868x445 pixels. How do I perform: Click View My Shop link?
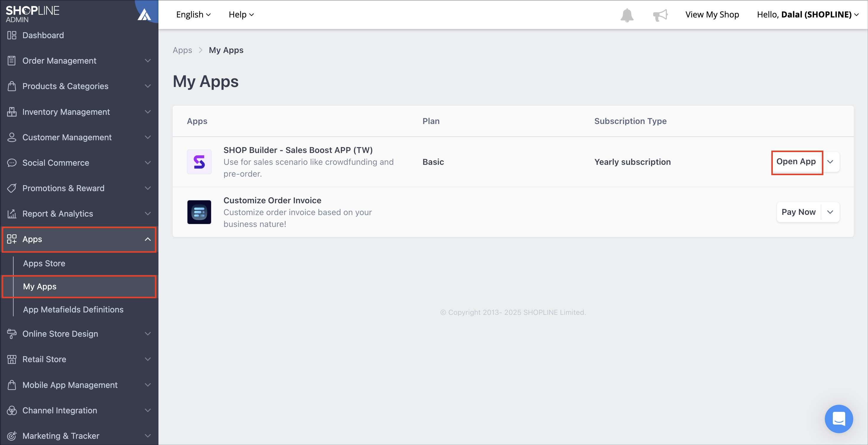click(712, 14)
